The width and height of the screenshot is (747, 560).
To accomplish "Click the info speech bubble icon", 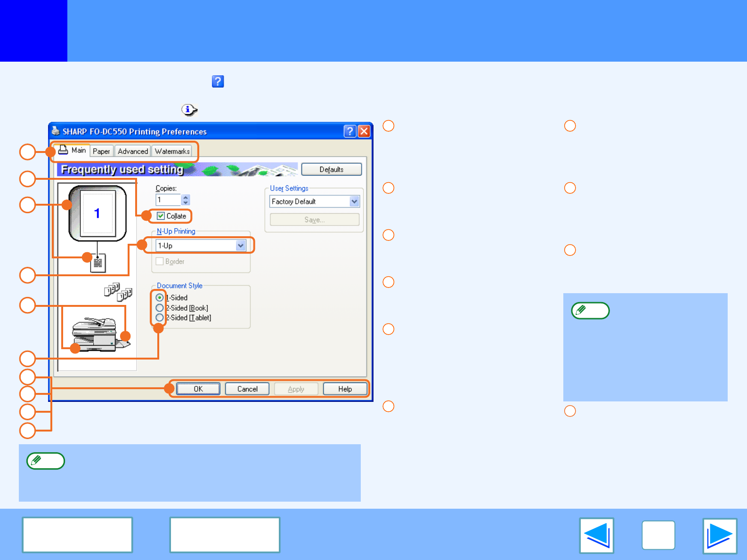I will tap(189, 110).
